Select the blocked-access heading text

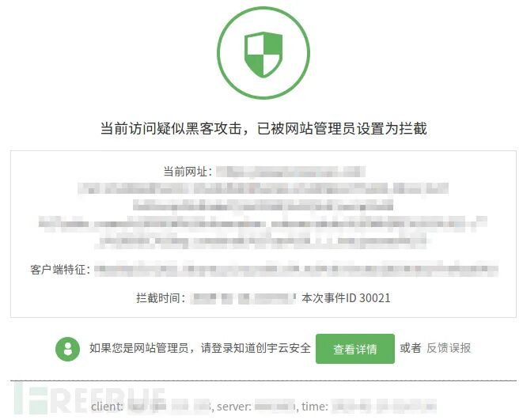point(263,128)
